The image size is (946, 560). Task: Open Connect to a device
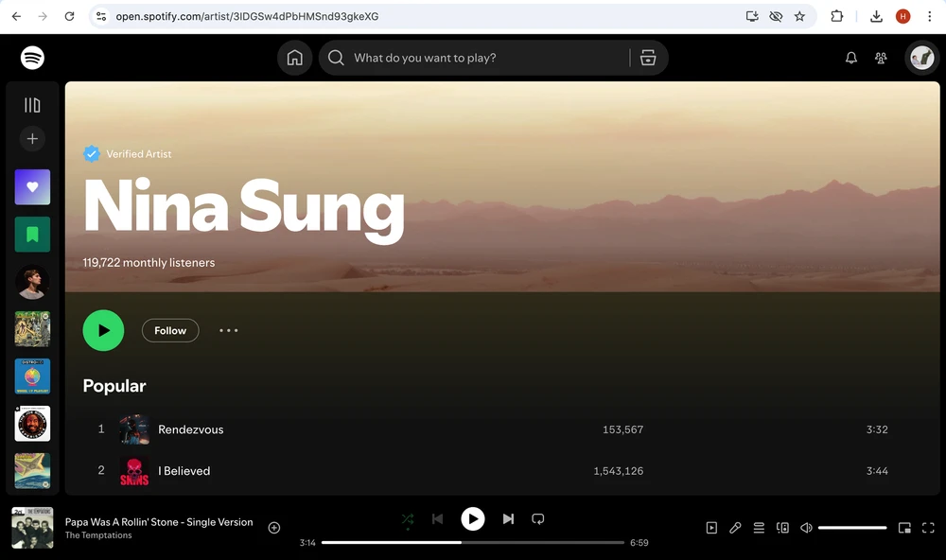tap(782, 528)
